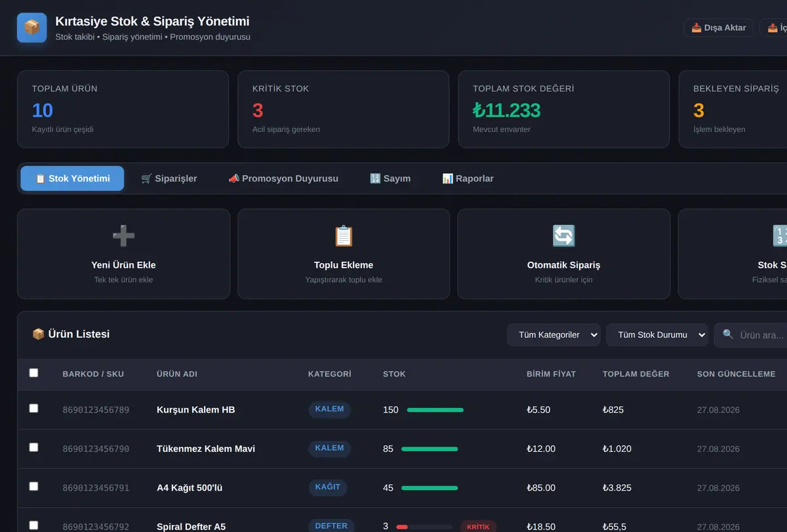Image resolution: width=787 pixels, height=532 pixels.
Task: Click the box app logo icon
Action: point(31,28)
